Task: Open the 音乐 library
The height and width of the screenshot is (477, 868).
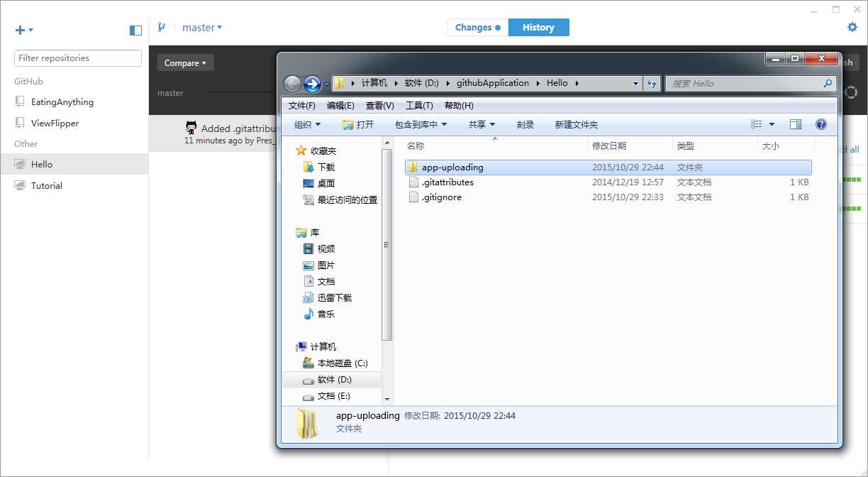Action: [319, 314]
